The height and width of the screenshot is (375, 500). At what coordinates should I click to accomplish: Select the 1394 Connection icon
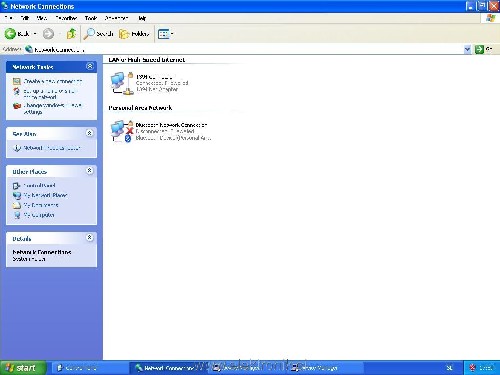pyautogui.click(x=122, y=83)
